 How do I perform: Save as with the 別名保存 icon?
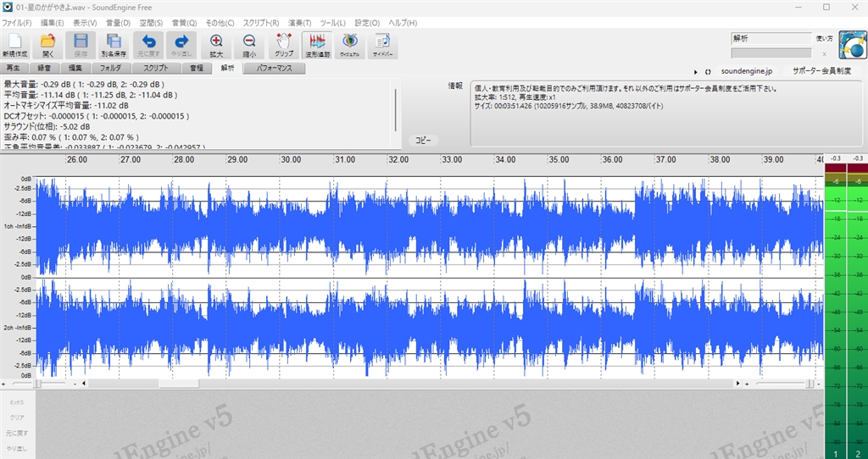tap(114, 45)
